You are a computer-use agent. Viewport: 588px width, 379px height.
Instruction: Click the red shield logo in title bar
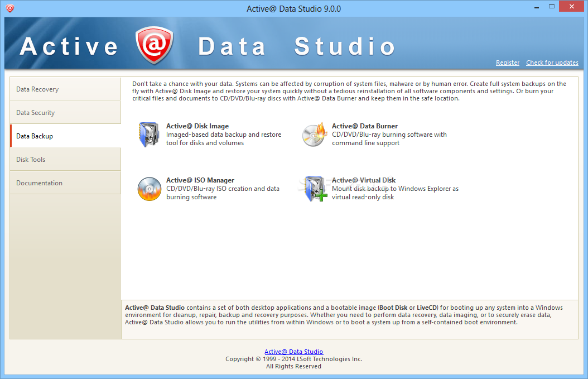coord(10,8)
